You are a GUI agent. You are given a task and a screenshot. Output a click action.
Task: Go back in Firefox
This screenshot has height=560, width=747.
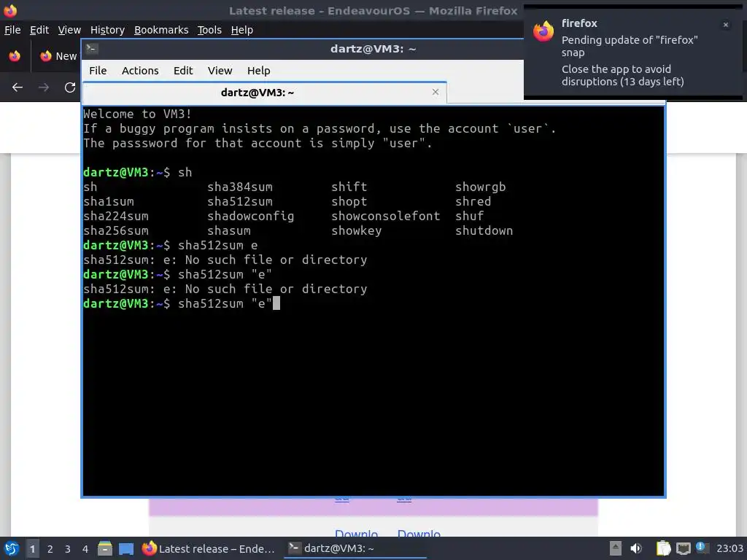(18, 87)
